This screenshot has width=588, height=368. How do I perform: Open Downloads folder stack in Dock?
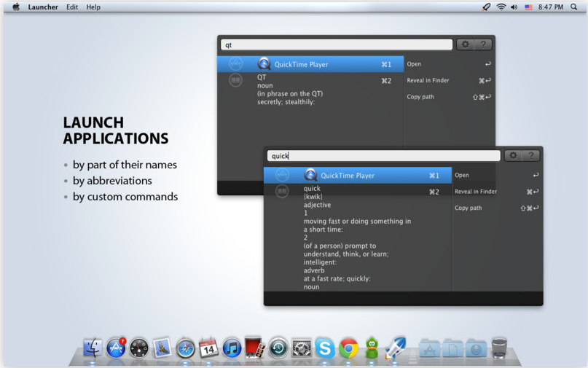point(477,348)
